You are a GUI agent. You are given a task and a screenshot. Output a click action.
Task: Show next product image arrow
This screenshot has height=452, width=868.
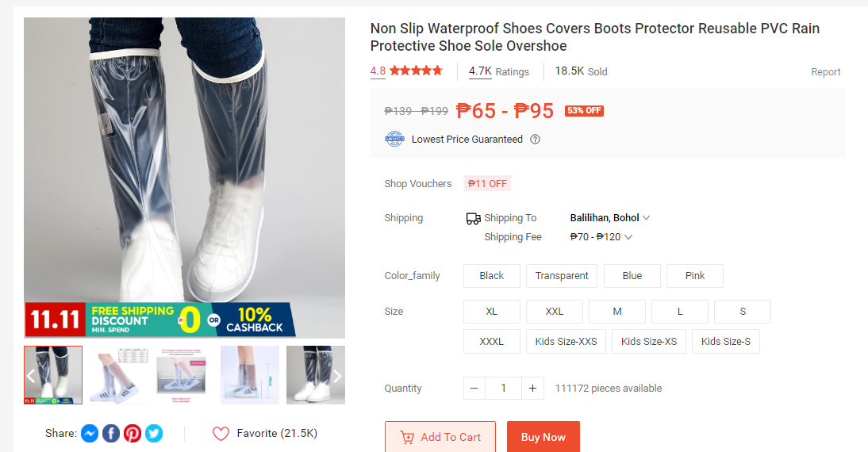[x=337, y=376]
